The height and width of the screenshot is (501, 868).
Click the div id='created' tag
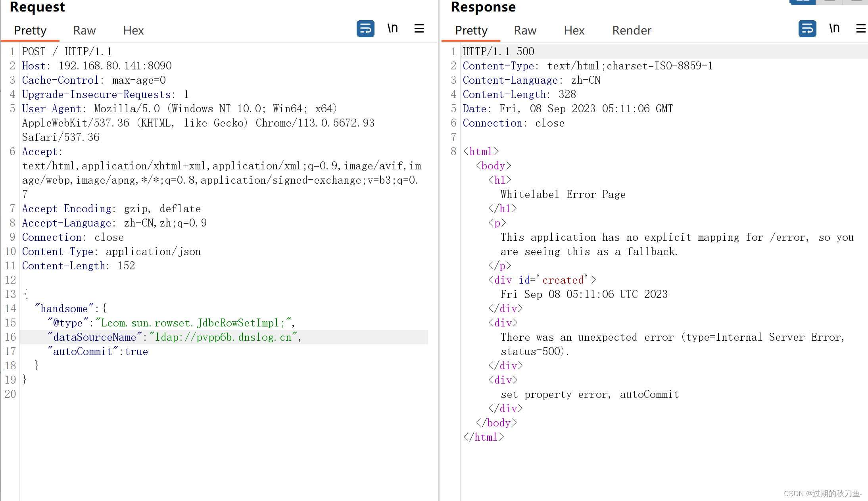[x=542, y=280]
